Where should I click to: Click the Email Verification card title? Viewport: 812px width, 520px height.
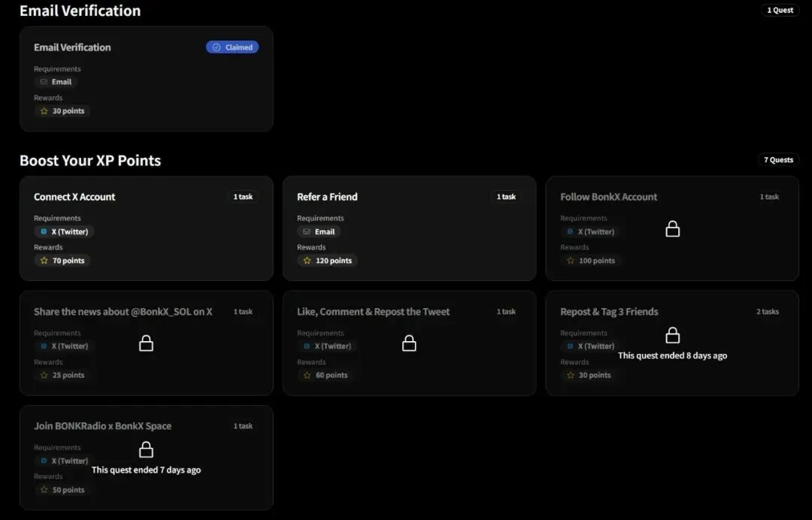pyautogui.click(x=72, y=47)
